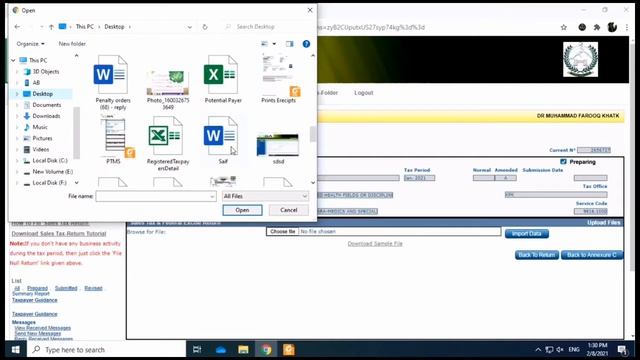Select New Volume (E:) in tree

(48, 171)
